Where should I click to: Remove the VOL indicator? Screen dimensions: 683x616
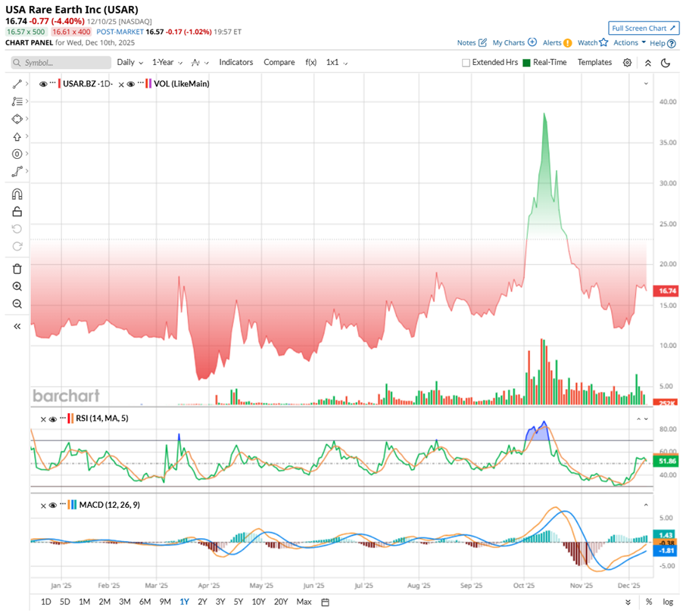point(121,85)
